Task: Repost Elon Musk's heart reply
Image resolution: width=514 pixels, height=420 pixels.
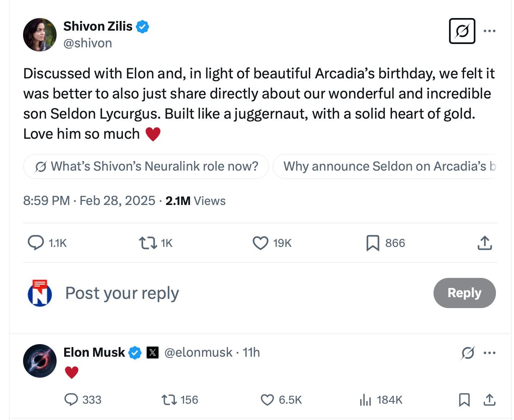Action: pos(169,400)
